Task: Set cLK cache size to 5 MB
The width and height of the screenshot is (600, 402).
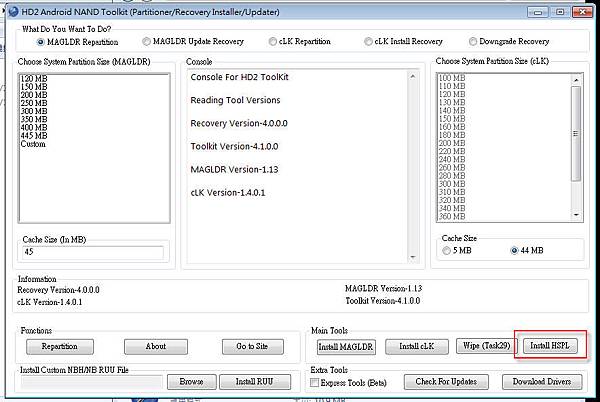Action: click(x=457, y=251)
